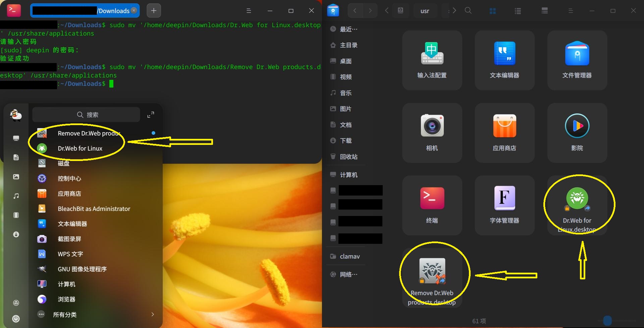The image size is (644, 328).
Task: Open the computer shortcut in launcher sidebar
Action: click(x=16, y=138)
